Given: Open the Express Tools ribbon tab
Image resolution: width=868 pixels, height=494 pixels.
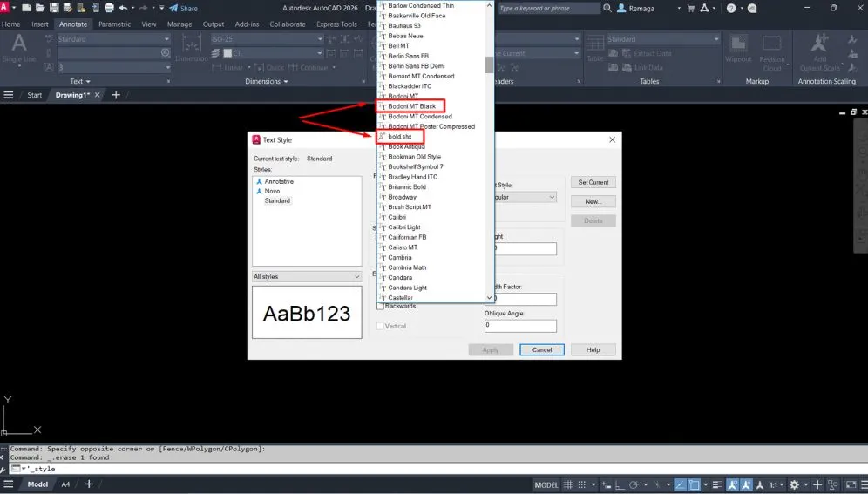Looking at the screenshot, I should [x=336, y=24].
